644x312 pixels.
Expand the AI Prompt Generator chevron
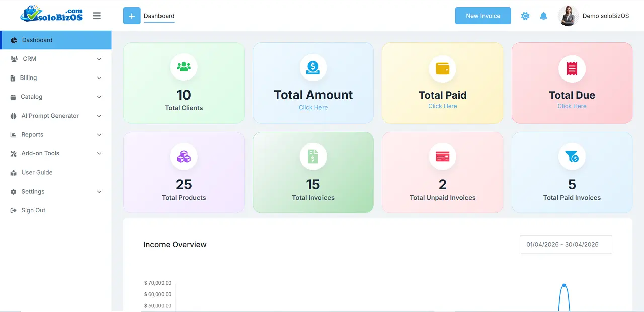point(99,116)
